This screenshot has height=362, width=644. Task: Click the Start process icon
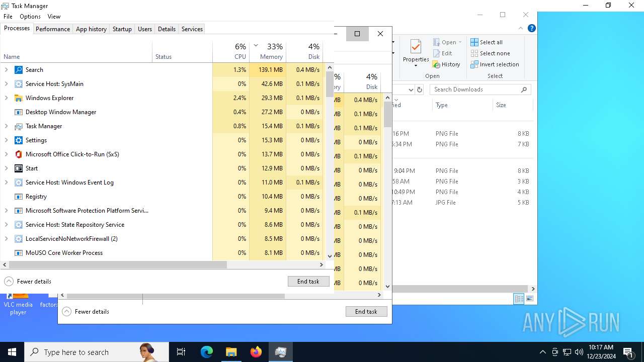19,168
